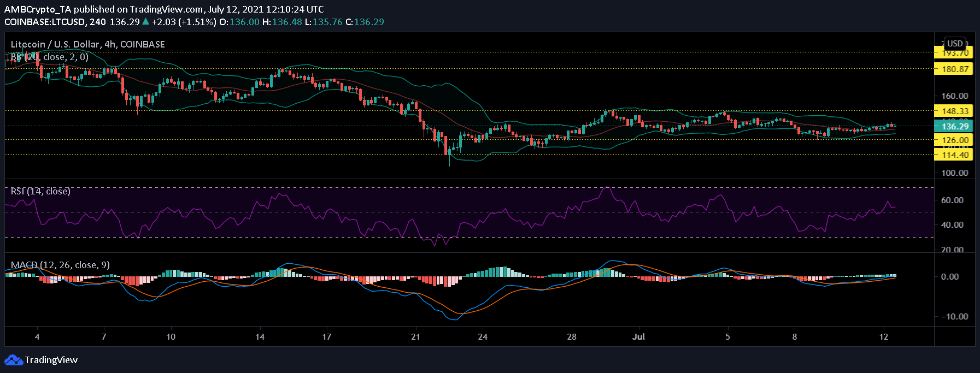The width and height of the screenshot is (980, 373).
Task: Click date 21 on the time axis
Action: (416, 336)
